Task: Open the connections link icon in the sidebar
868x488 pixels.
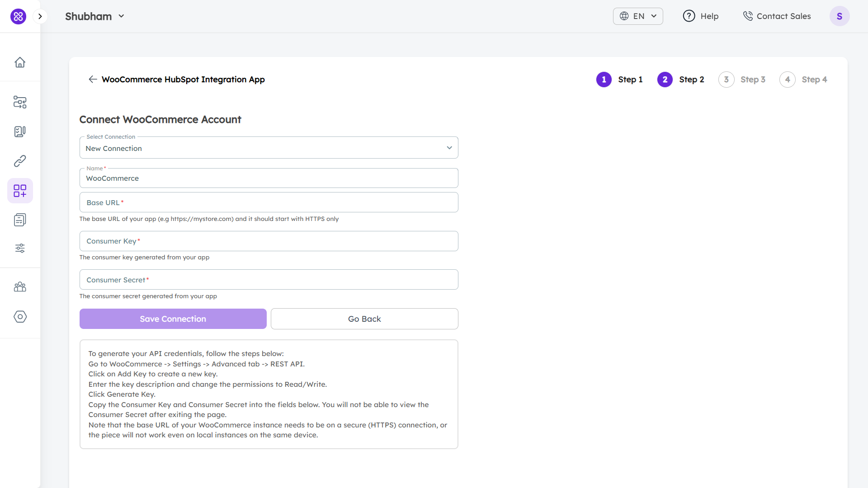Action: [x=20, y=161]
